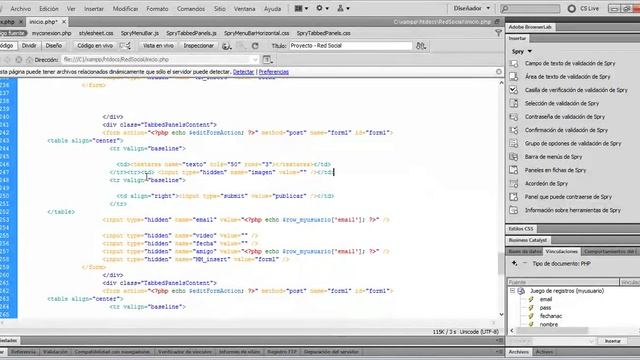The height and width of the screenshot is (360, 640).
Task: Click the minus remove binding button
Action: click(525, 264)
